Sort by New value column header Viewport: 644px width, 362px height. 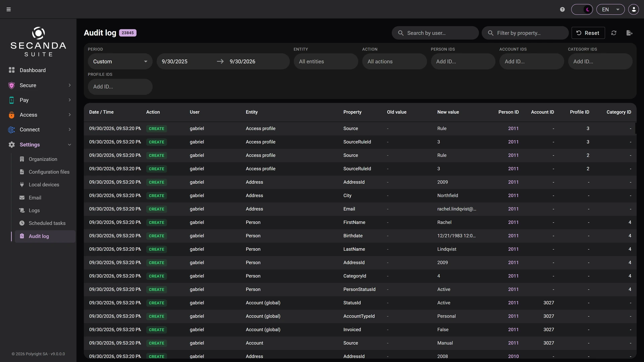tap(448, 112)
